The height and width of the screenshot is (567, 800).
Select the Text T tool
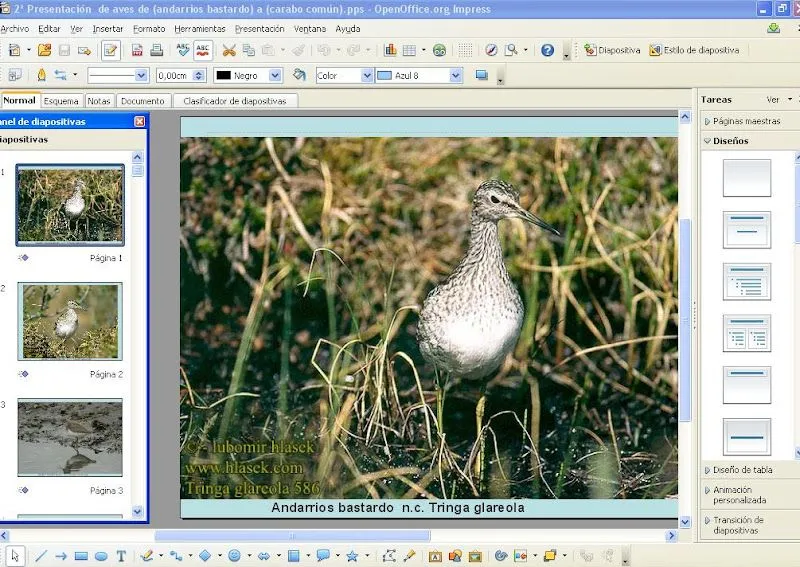point(121,556)
